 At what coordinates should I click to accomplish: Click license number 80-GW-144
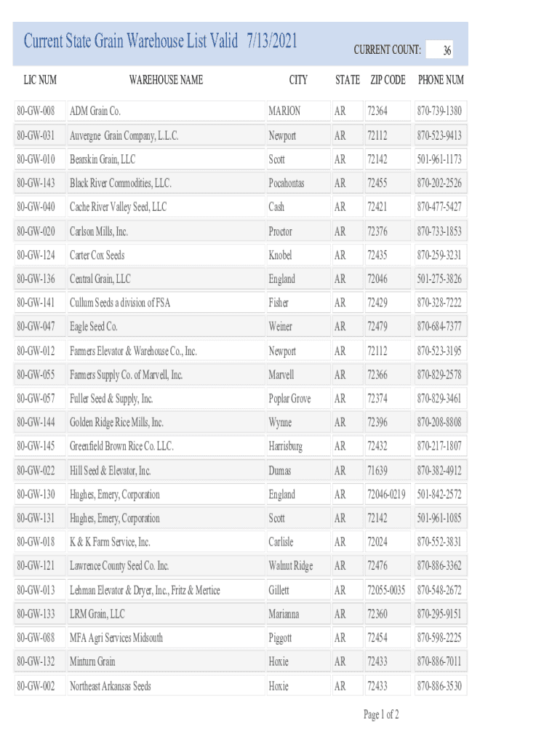tap(36, 423)
